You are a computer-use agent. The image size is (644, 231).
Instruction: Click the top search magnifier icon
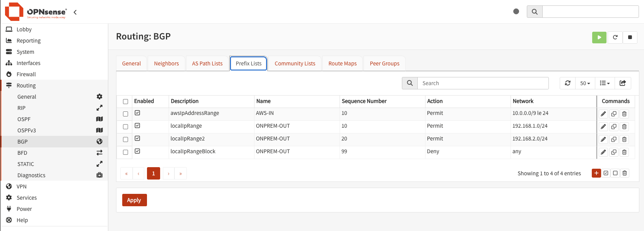(x=535, y=12)
